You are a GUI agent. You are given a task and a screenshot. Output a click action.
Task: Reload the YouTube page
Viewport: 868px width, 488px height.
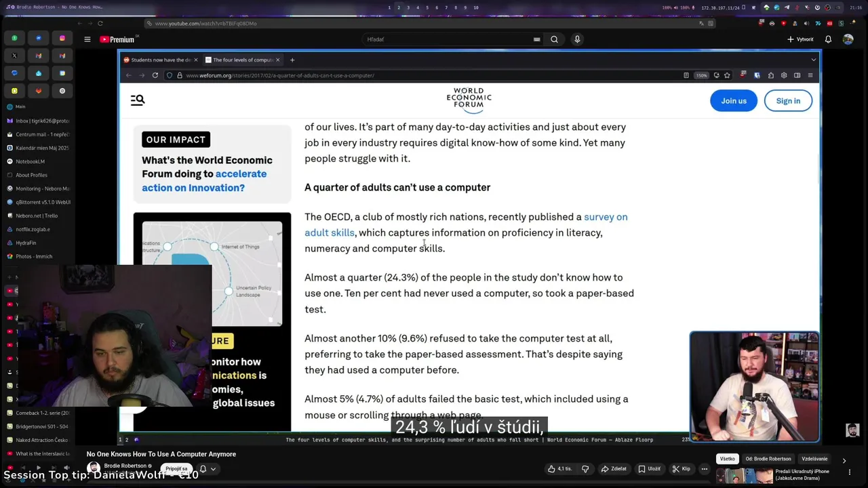[x=100, y=23]
